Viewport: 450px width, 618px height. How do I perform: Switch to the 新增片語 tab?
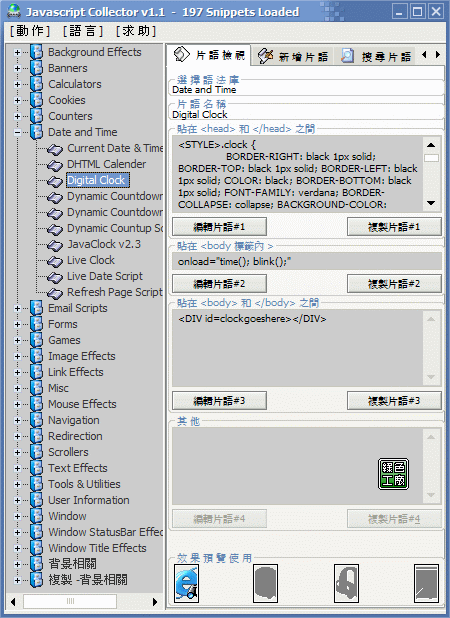pyautogui.click(x=293, y=56)
